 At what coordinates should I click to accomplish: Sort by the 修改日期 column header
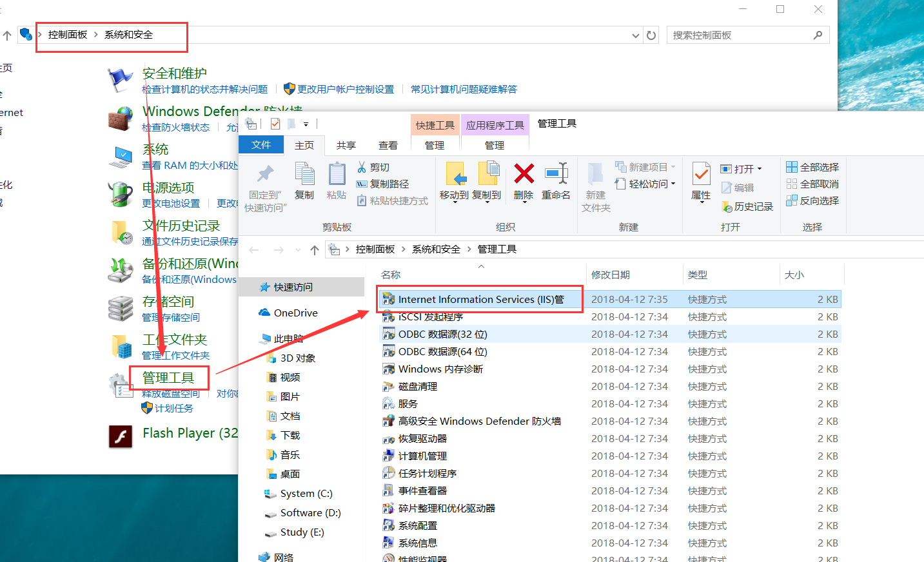click(x=611, y=275)
